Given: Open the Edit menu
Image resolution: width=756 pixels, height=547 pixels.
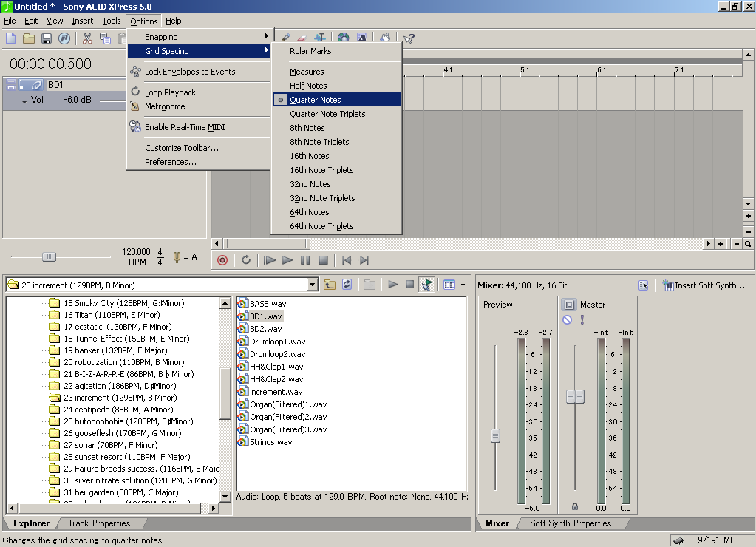Looking at the screenshot, I should click(31, 21).
